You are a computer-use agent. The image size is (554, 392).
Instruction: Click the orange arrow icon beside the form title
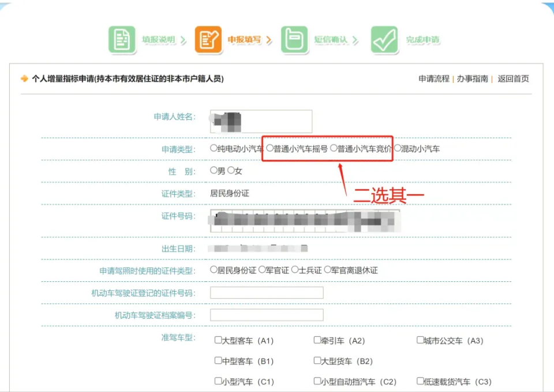pos(24,78)
